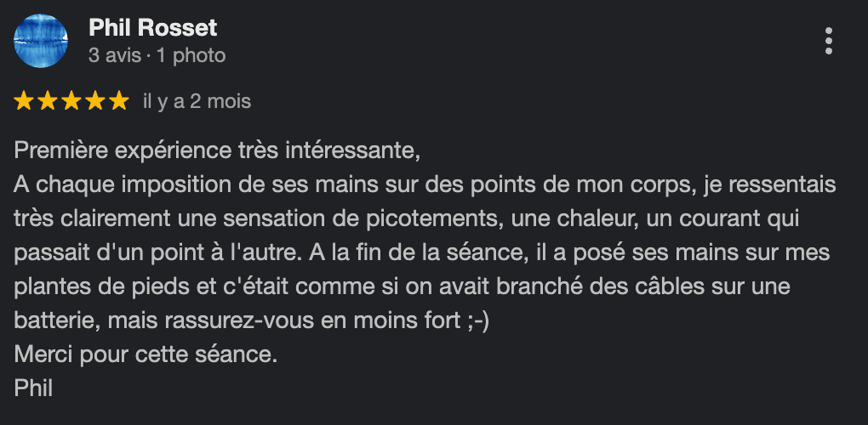The image size is (868, 425).
Task: Click the second rating star
Action: click(x=48, y=102)
